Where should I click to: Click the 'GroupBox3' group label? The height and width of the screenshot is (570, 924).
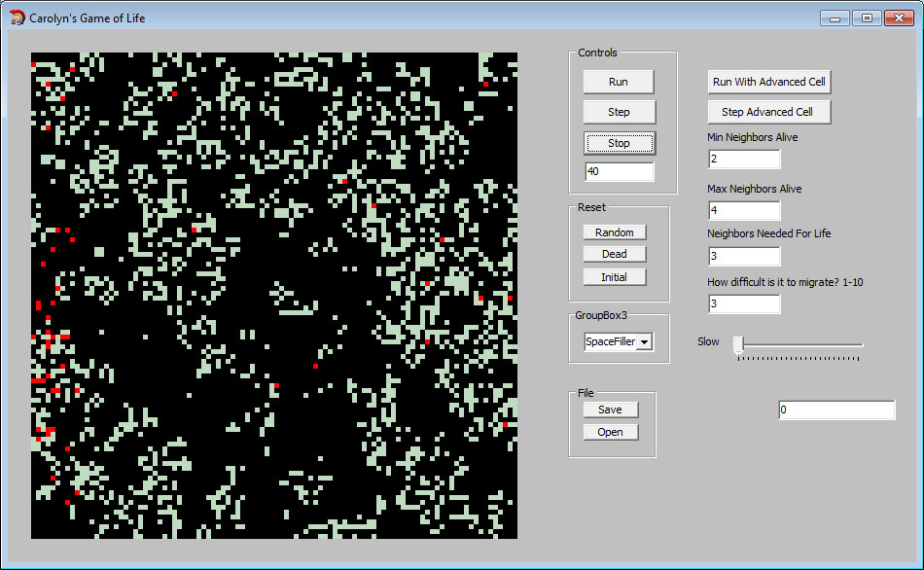tap(601, 315)
